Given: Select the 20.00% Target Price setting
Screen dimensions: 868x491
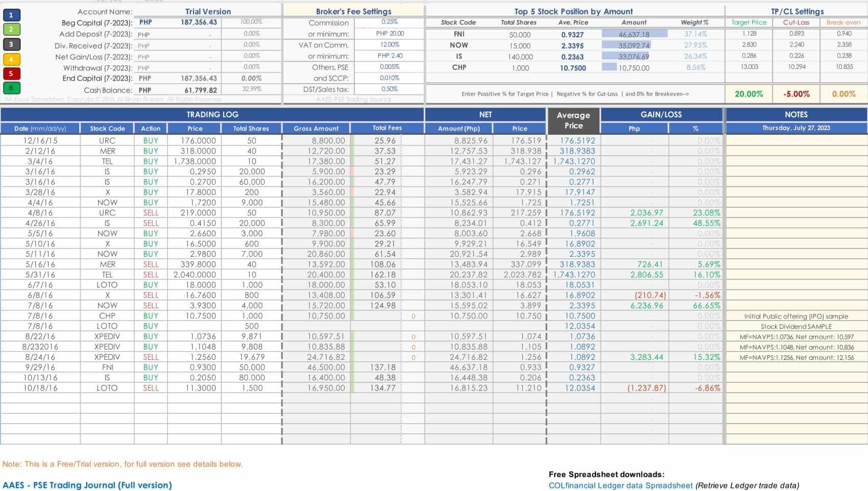Looking at the screenshot, I should 749,94.
